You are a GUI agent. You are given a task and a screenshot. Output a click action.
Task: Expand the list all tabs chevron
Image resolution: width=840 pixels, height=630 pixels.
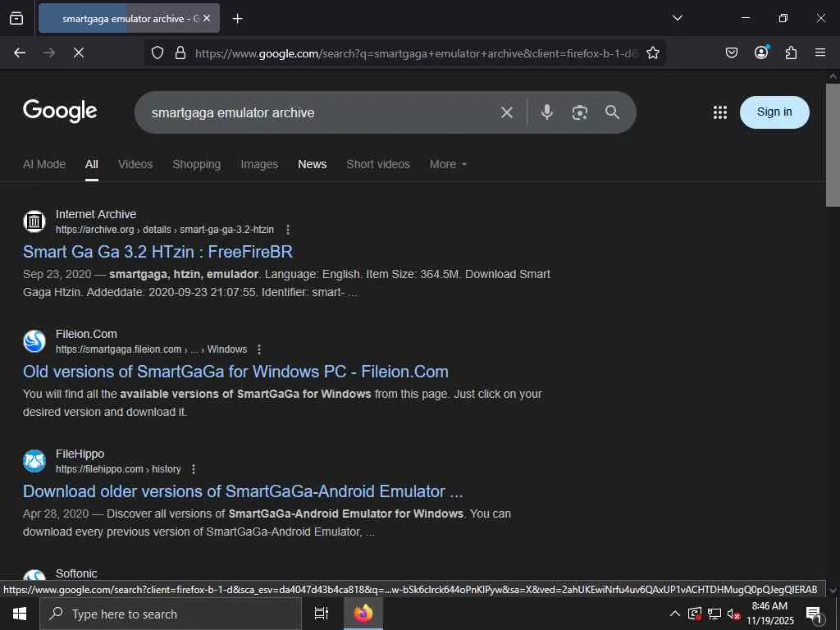coord(677,18)
